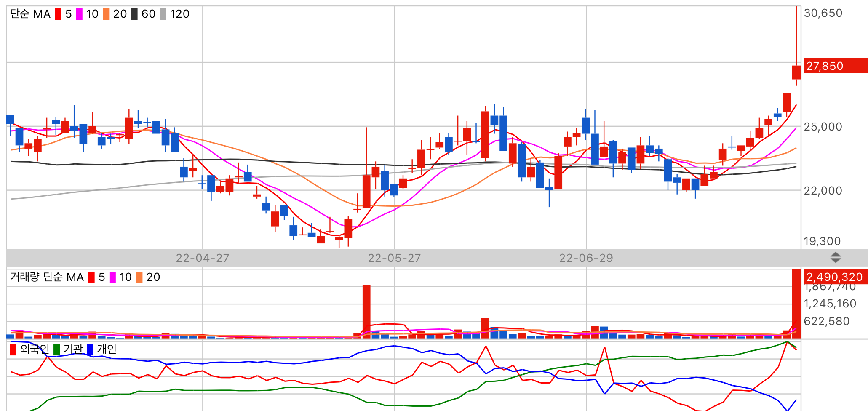Click the red volume 5 MA swatch
868x416 pixels.
pos(91,277)
